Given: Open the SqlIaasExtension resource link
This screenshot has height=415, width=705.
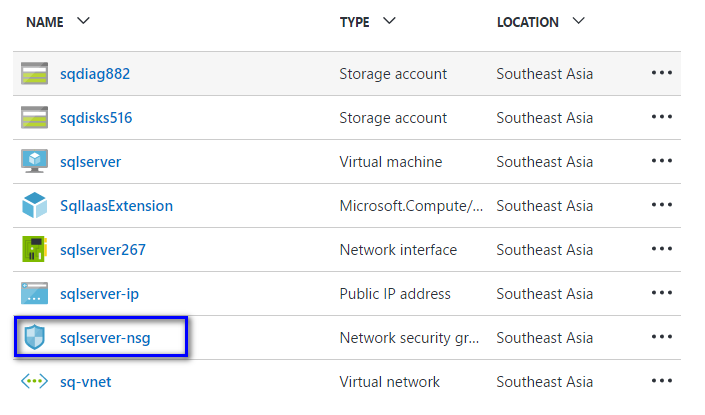Looking at the screenshot, I should click(x=116, y=206).
